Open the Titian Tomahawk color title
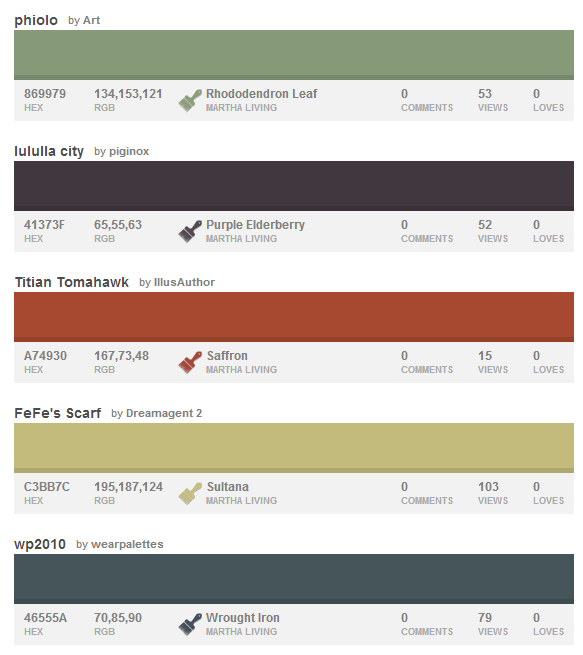Image resolution: width=583 pixels, height=655 pixels. click(x=72, y=282)
